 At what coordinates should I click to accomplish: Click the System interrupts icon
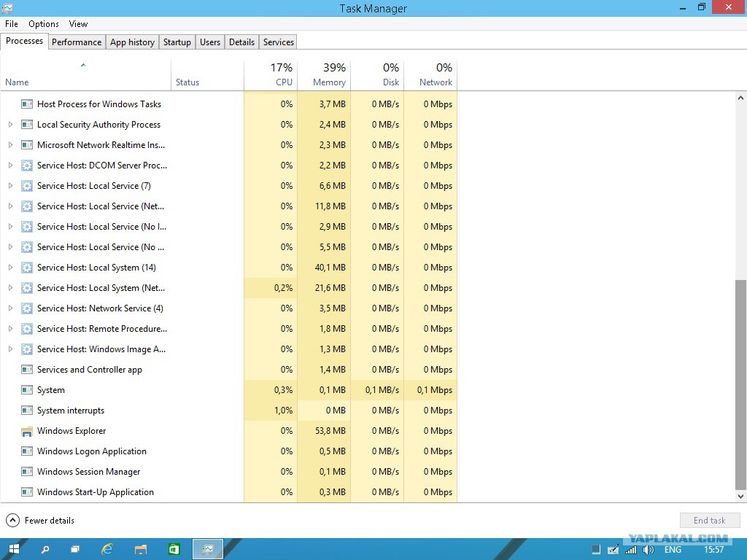(x=27, y=411)
